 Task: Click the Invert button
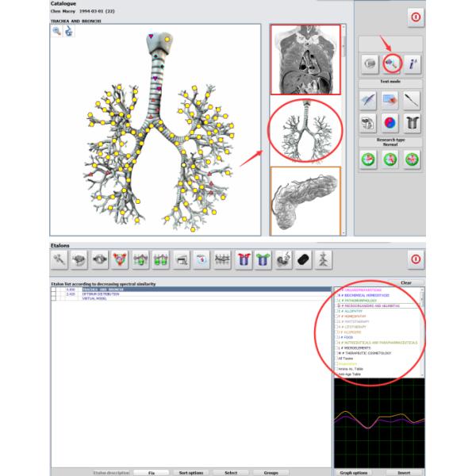tap(405, 472)
